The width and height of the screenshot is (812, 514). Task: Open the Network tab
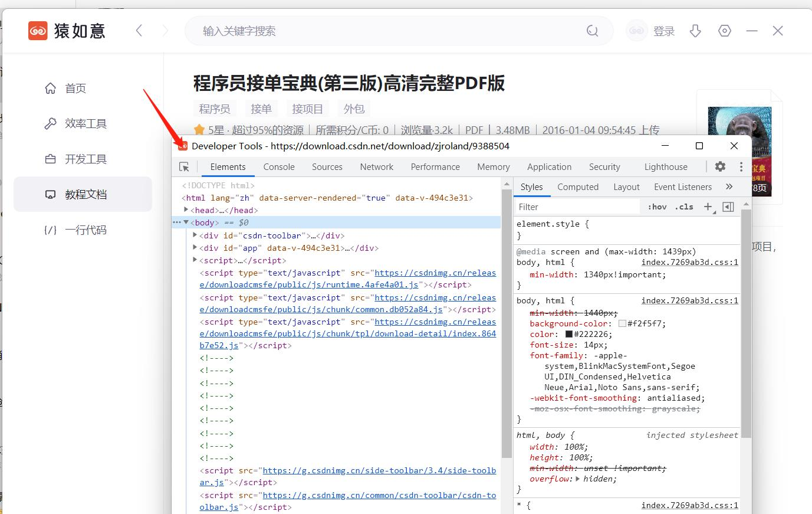pos(376,167)
